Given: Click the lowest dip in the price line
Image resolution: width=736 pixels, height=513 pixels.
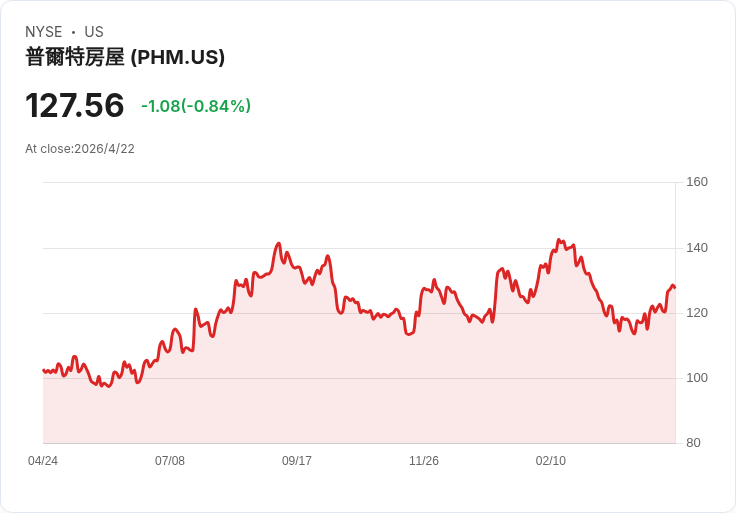Looking at the screenshot, I should (x=109, y=386).
